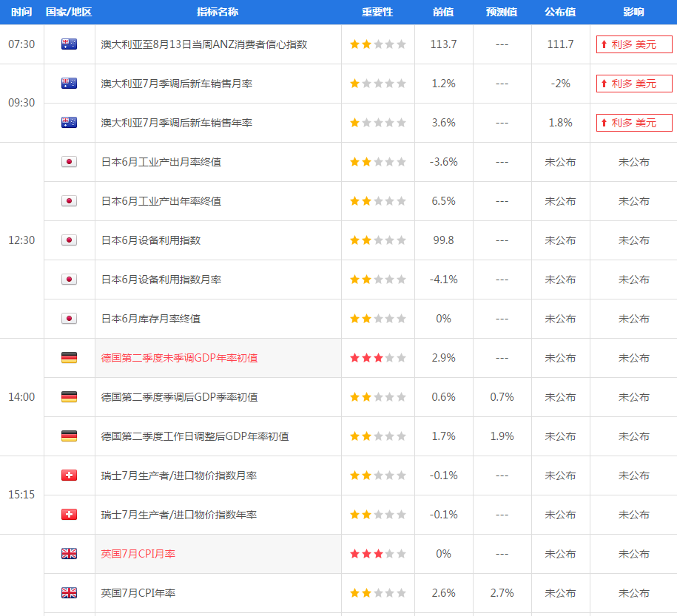Screen dimensions: 677x616
Task: Click Swiss flag beside 瑞士7月生产者/进口物价指数月率
Action: 69,475
